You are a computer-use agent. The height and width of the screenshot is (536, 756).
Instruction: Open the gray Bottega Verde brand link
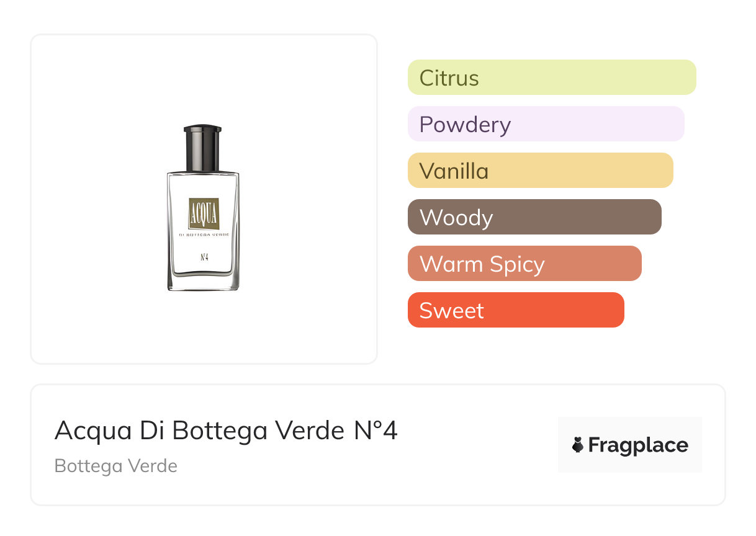(116, 466)
